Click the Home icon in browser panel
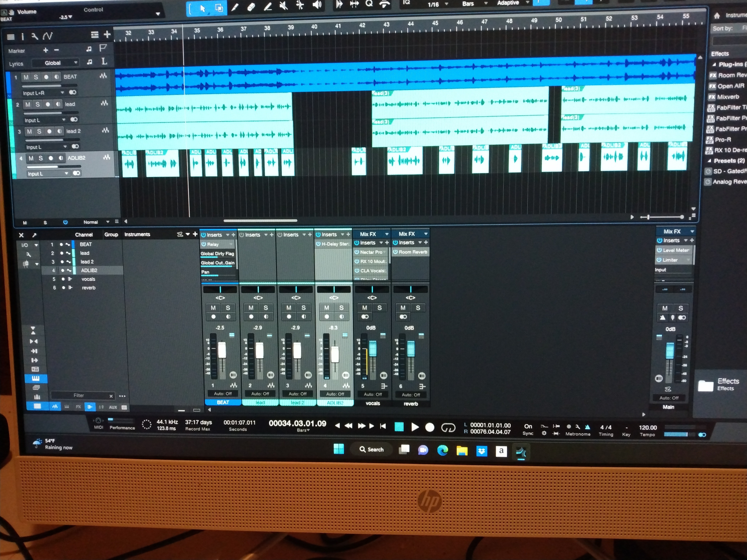The width and height of the screenshot is (747, 560). coord(717,16)
